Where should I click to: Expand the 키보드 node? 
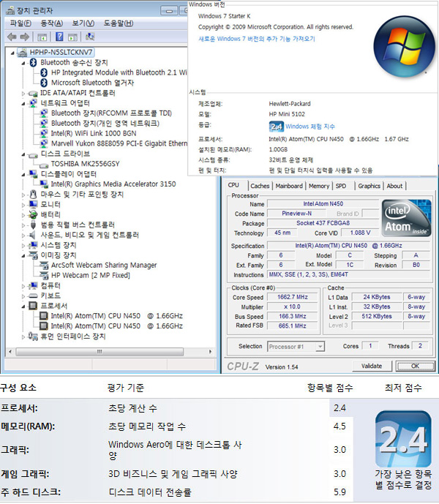(23, 296)
